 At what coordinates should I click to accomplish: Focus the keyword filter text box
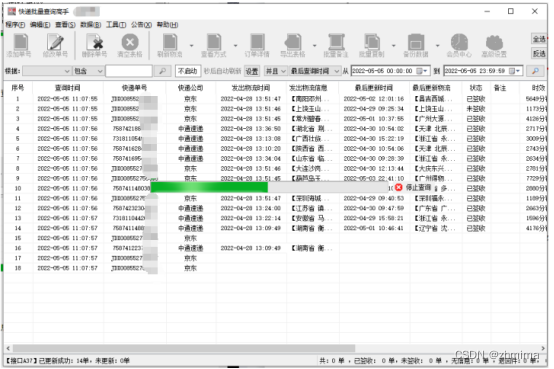tap(129, 71)
